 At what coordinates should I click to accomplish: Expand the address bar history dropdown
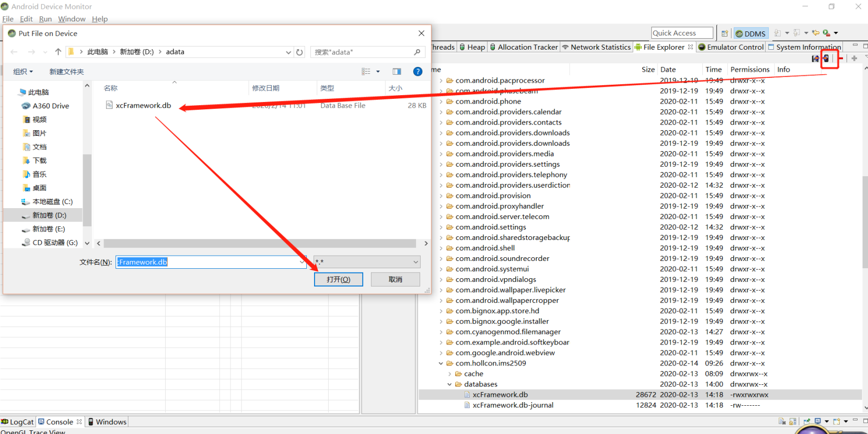coord(288,52)
